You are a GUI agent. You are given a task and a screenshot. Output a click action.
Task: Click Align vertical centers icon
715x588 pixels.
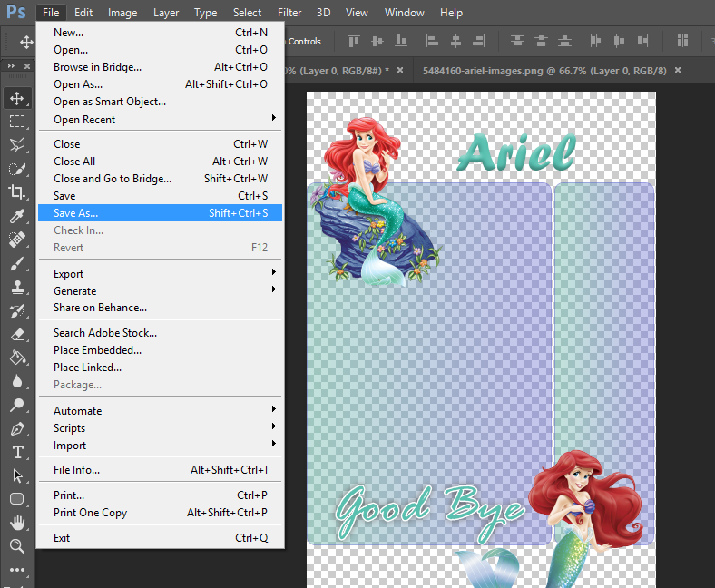pos(377,41)
